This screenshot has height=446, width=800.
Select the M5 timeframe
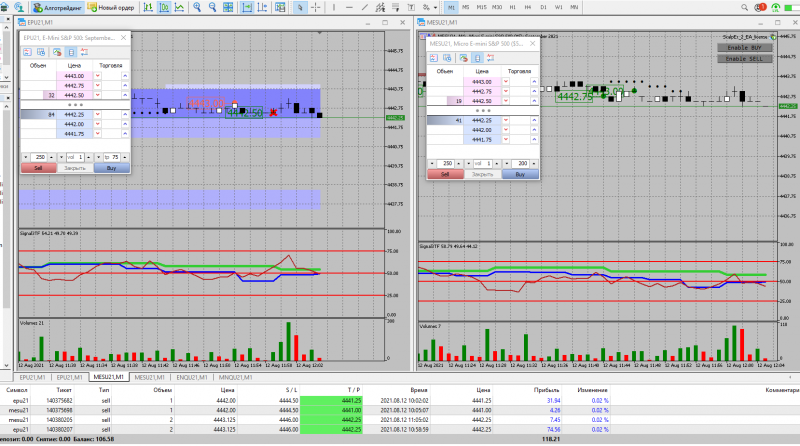click(x=466, y=8)
